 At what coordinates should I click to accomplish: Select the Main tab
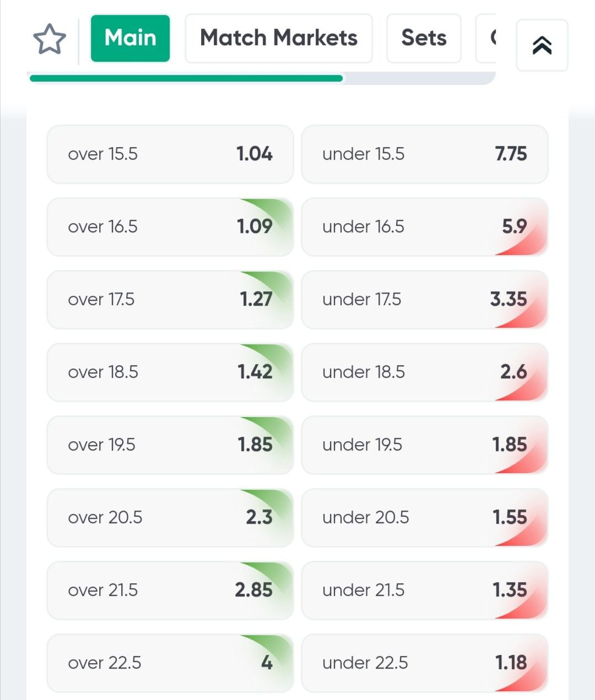pyautogui.click(x=131, y=39)
